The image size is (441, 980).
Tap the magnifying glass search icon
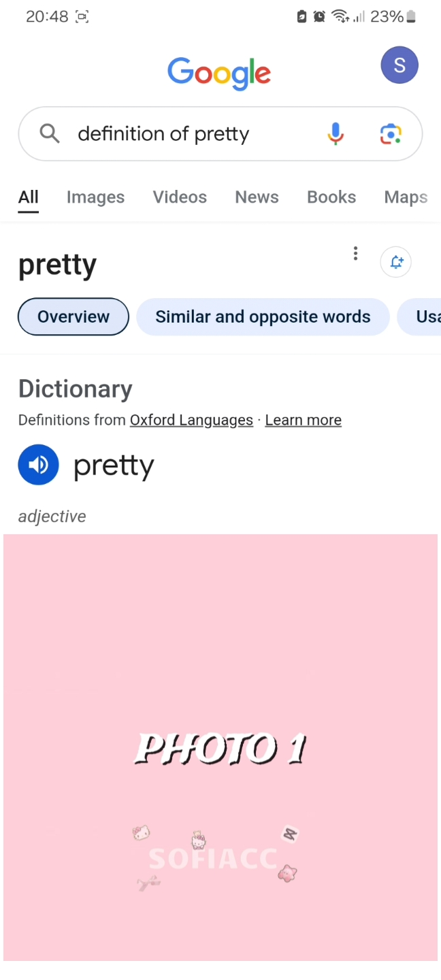point(50,133)
